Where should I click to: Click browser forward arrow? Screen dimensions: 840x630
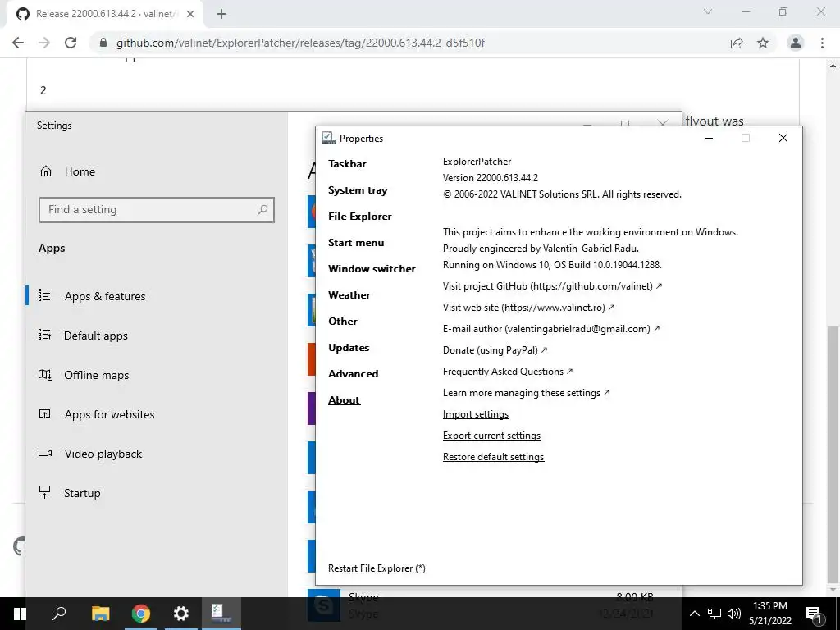coord(44,43)
